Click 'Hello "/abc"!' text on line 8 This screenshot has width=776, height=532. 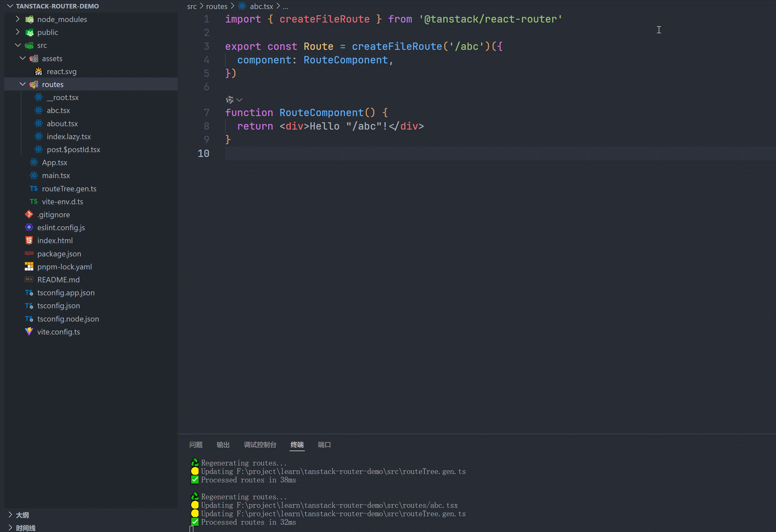click(x=349, y=126)
